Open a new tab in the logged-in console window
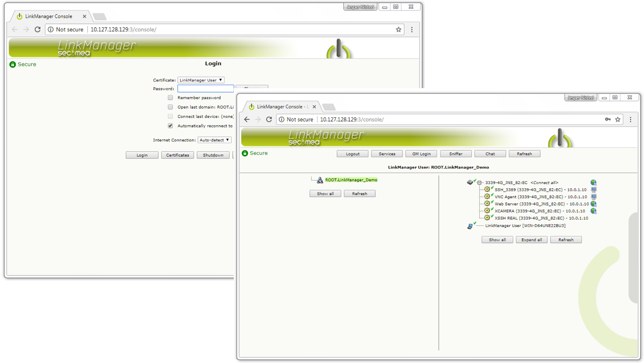Screen dimensions: 644x363 329,107
